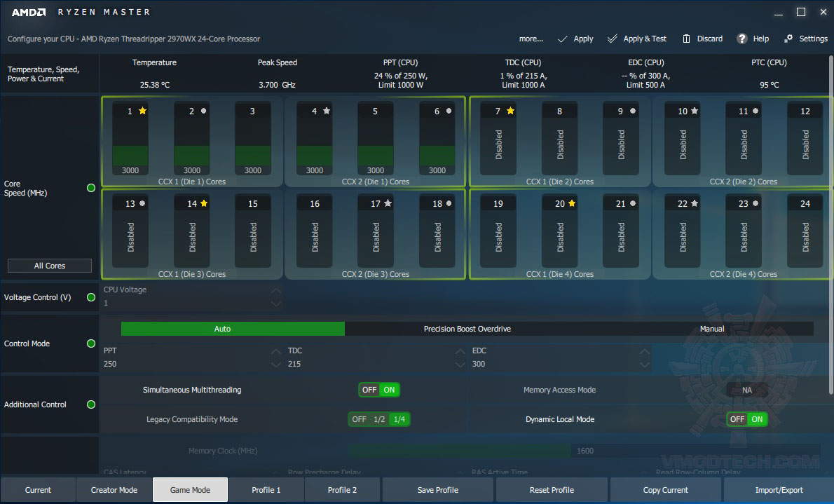Viewport: 834px width, 504px height.
Task: Open Help via question mark icon
Action: click(742, 39)
